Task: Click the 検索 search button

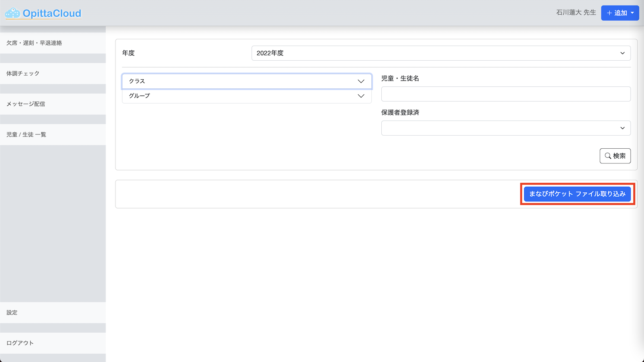Action: (x=615, y=156)
